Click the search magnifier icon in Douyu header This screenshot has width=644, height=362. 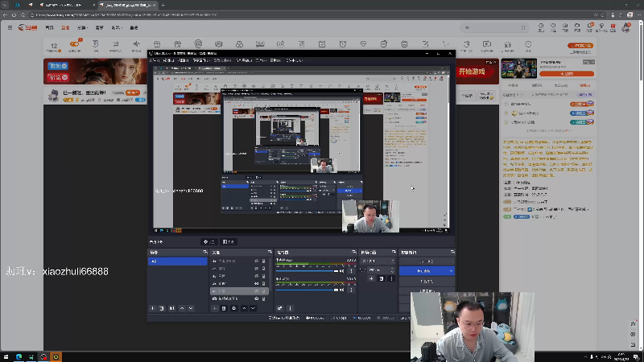522,28
